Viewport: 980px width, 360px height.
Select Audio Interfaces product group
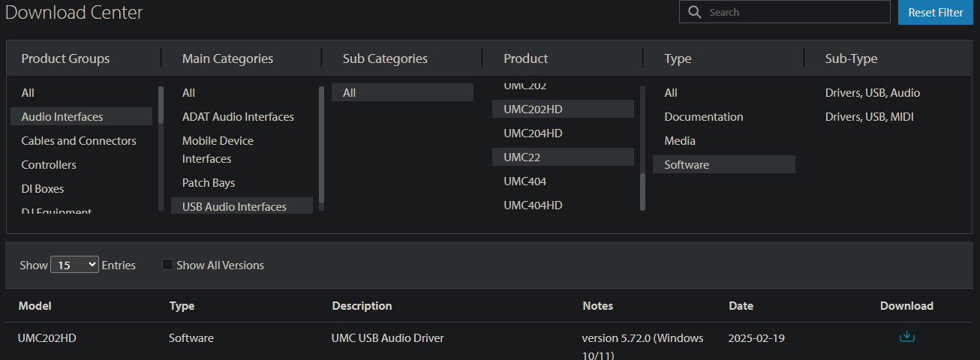(62, 117)
